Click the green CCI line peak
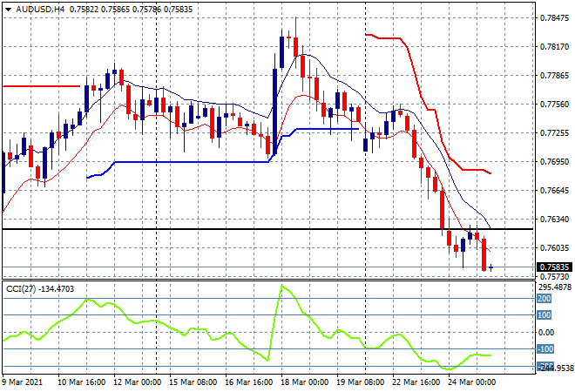Screen dimensions: 575x392 281,287
